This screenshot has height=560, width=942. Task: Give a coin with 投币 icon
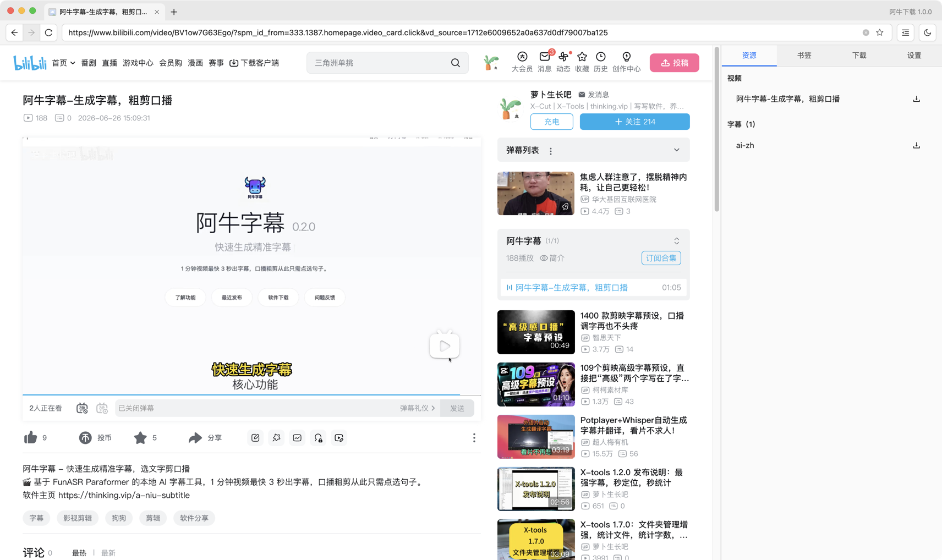tap(85, 438)
